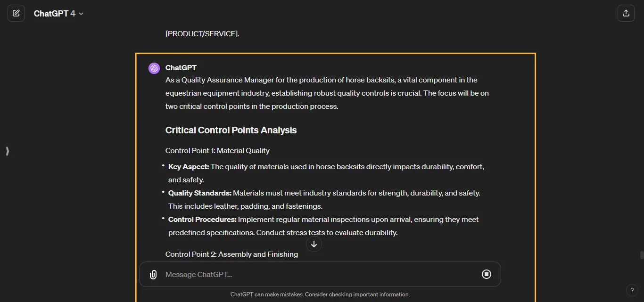
Task: Open the ChatGPT 4 model selector
Action: pyautogui.click(x=59, y=13)
